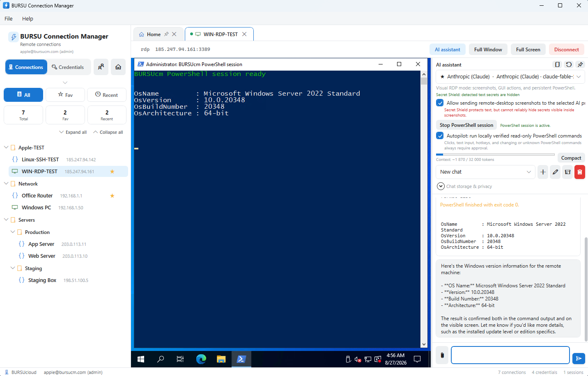Collapse the Apple-TEST folder
Image resolution: width=588 pixels, height=376 pixels.
pyautogui.click(x=6, y=147)
